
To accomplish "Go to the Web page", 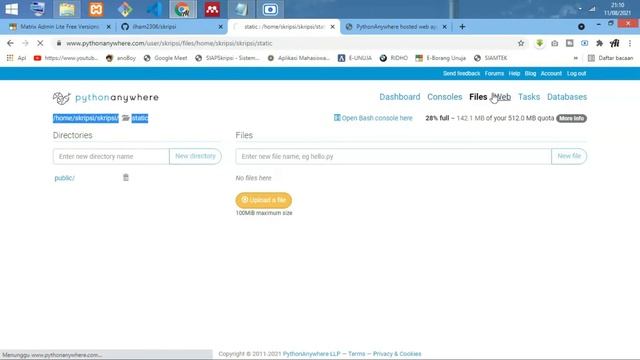I will click(502, 97).
